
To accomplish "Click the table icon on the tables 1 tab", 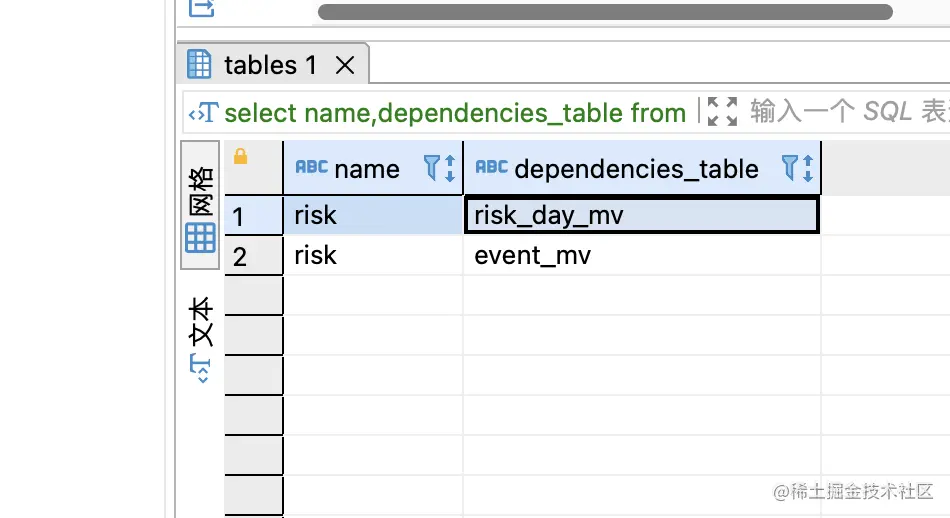I will (200, 65).
